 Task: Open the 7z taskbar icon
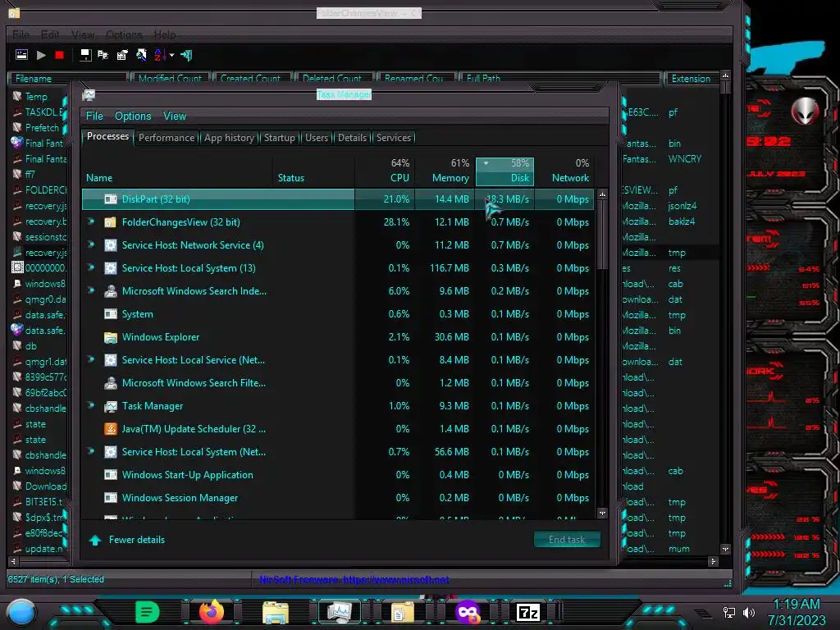tap(528, 612)
